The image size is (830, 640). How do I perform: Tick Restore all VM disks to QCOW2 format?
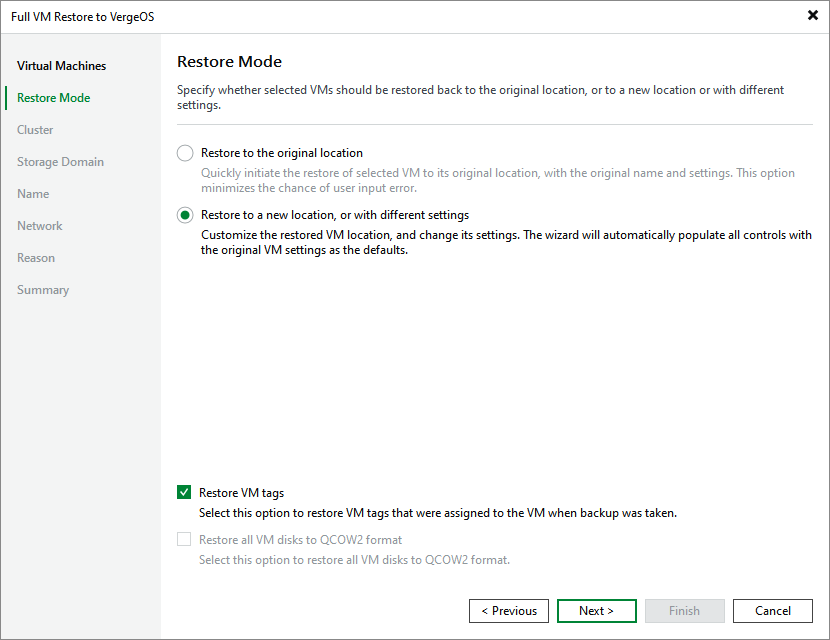[x=184, y=539]
